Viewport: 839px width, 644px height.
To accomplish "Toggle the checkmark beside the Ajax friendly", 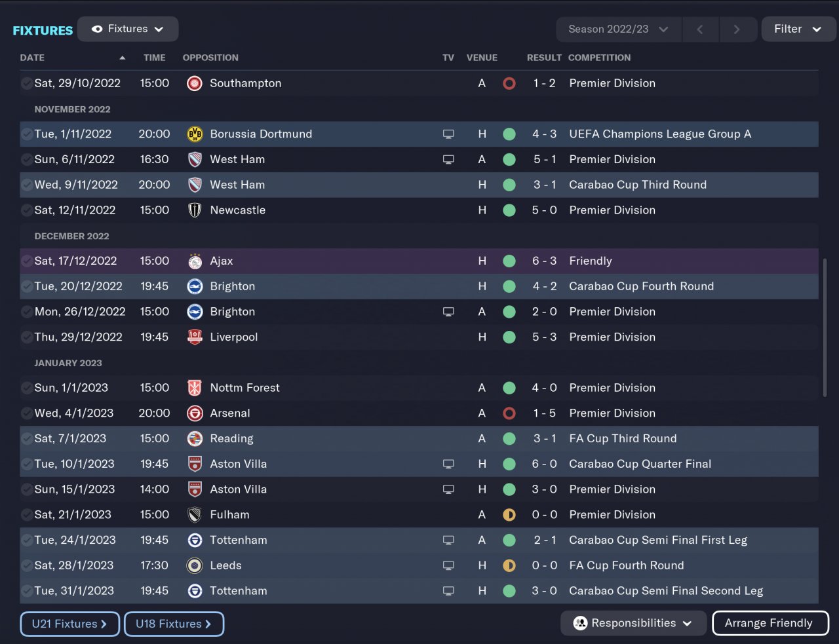I will [26, 261].
